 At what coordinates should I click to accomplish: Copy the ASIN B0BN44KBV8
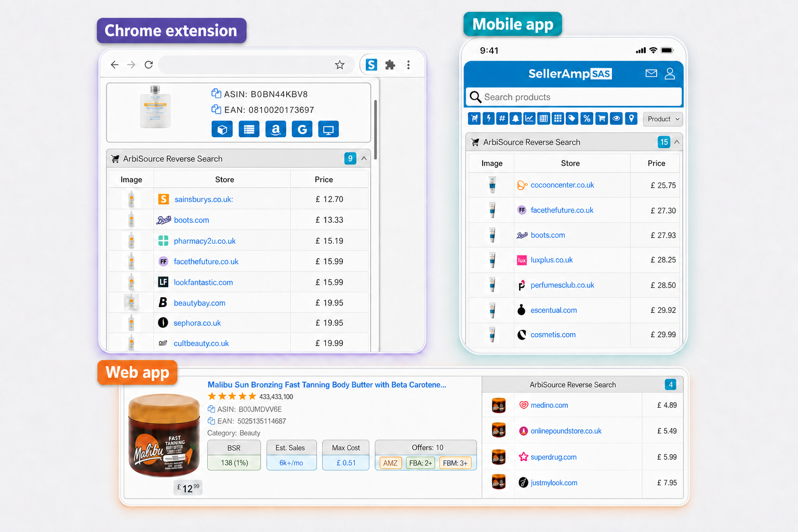216,94
